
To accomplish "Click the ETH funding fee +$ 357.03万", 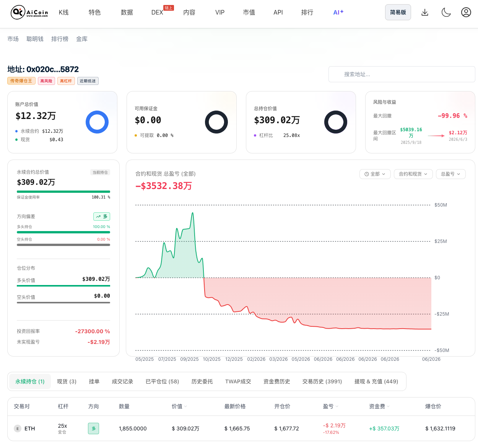I will (384, 428).
